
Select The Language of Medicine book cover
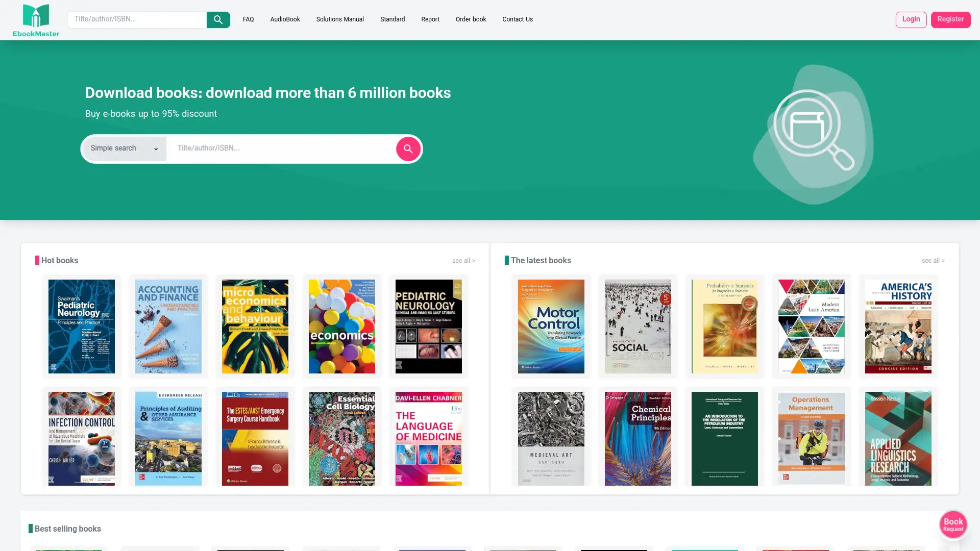(429, 438)
